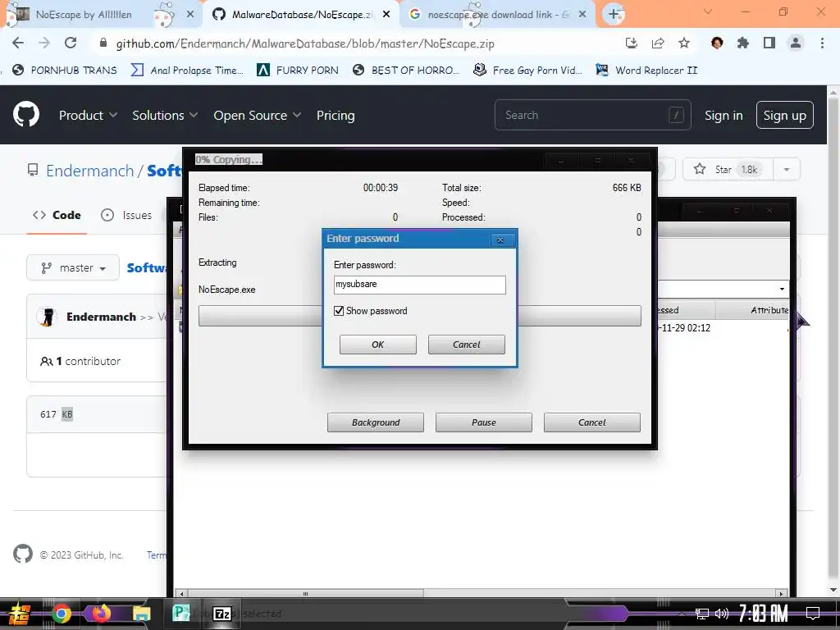This screenshot has height=630, width=840.
Task: Share this page via toolbar icon
Action: (x=658, y=43)
